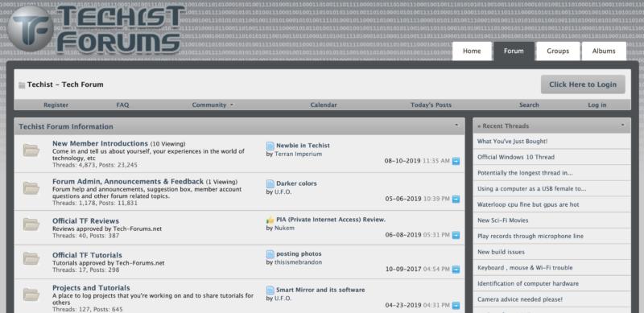Open Play records through microphone line thread

tap(530, 237)
